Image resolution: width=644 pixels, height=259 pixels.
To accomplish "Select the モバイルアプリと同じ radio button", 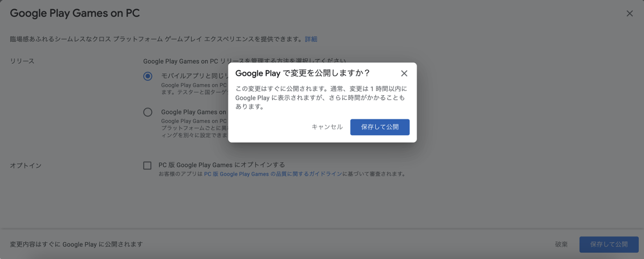I will 148,76.
